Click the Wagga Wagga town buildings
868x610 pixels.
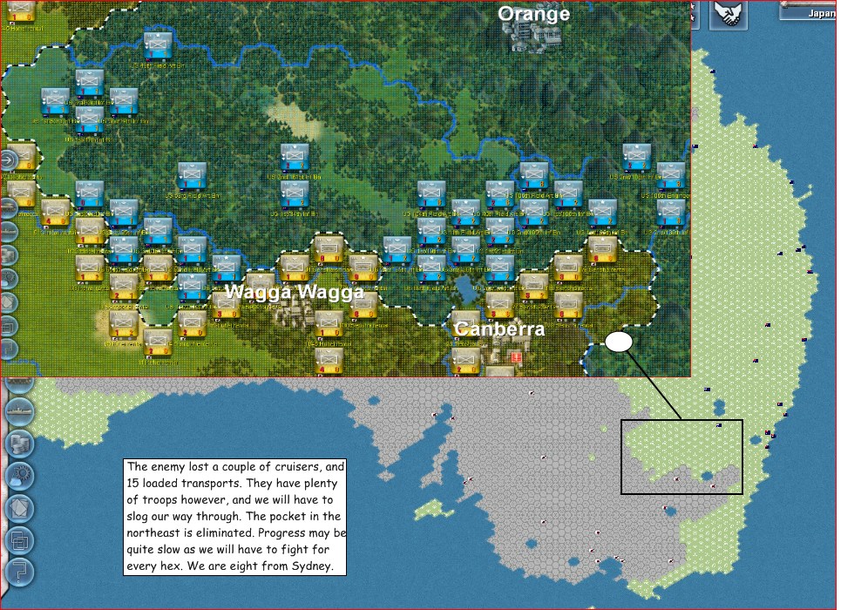(295, 314)
